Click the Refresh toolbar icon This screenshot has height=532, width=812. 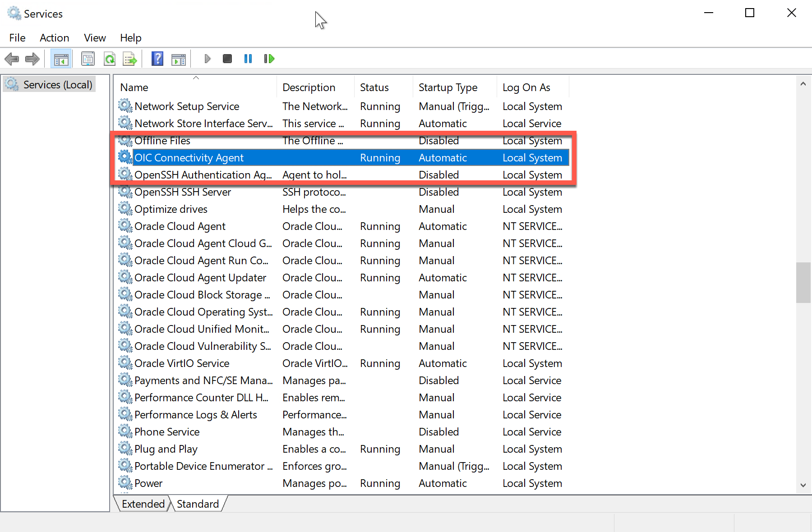(x=109, y=59)
